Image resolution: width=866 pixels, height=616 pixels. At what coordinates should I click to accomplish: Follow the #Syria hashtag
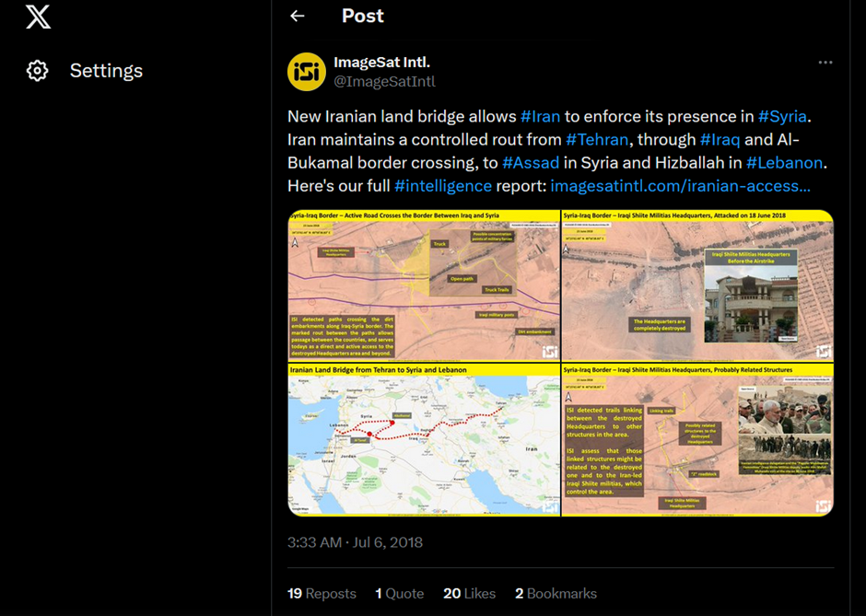(782, 116)
